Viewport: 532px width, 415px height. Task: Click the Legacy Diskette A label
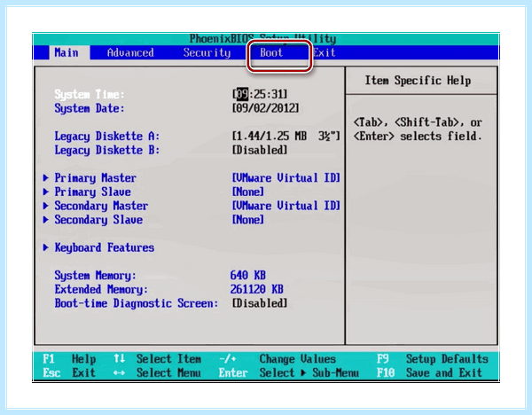point(107,136)
